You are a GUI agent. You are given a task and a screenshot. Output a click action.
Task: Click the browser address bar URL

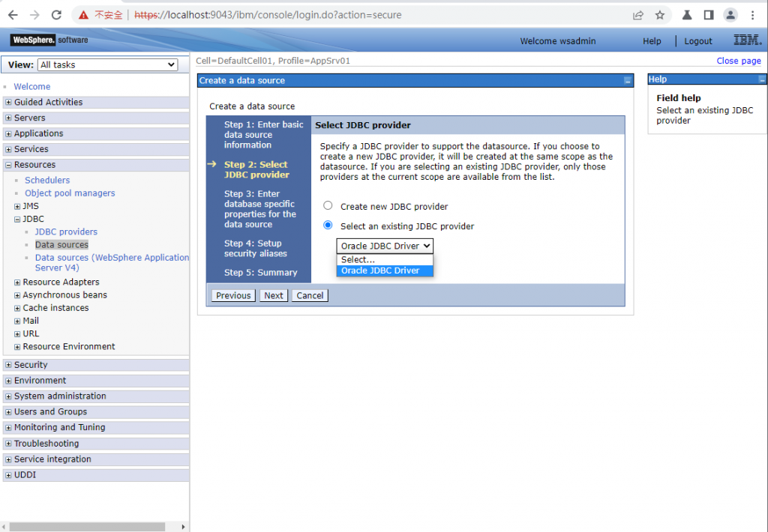coord(268,15)
